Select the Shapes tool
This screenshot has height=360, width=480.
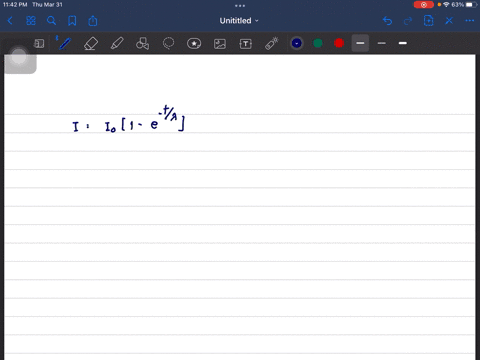coord(142,43)
